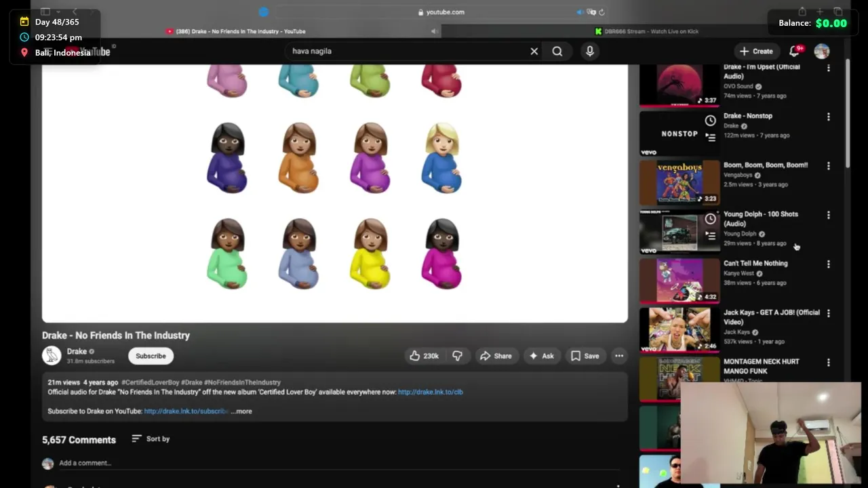Share the video
The width and height of the screenshot is (868, 488).
496,356
